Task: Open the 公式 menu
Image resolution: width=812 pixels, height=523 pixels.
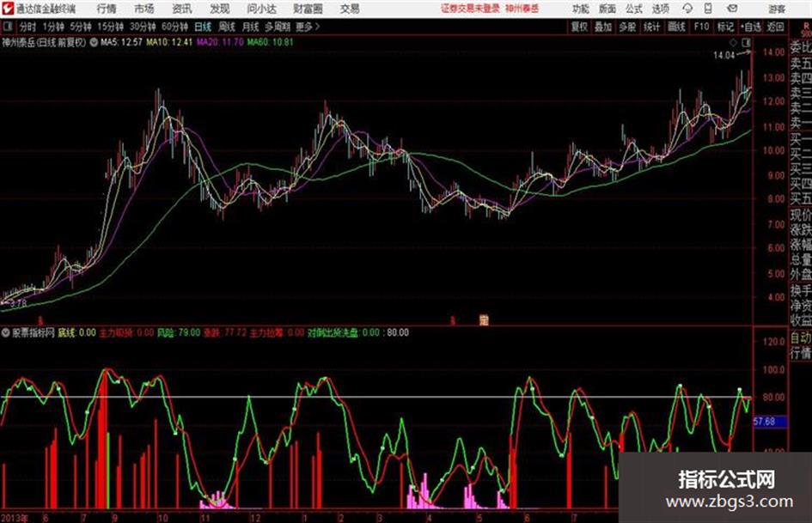Action: [634, 9]
